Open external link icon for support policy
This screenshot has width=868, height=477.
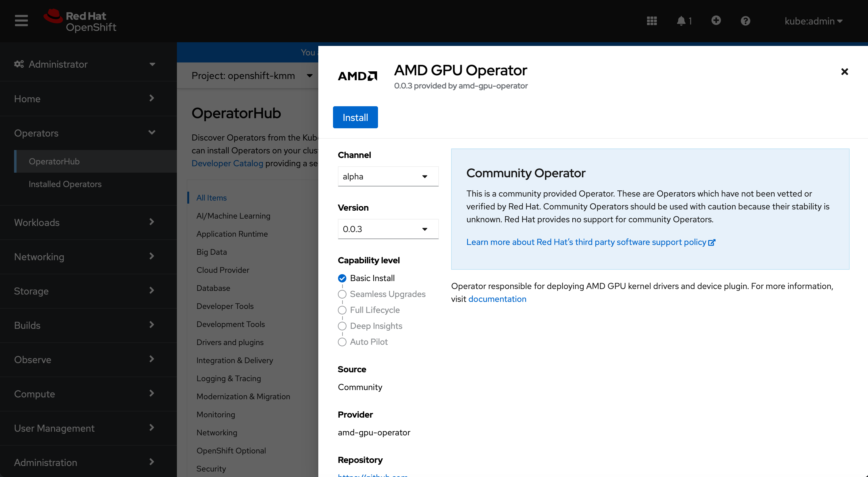pyautogui.click(x=711, y=242)
